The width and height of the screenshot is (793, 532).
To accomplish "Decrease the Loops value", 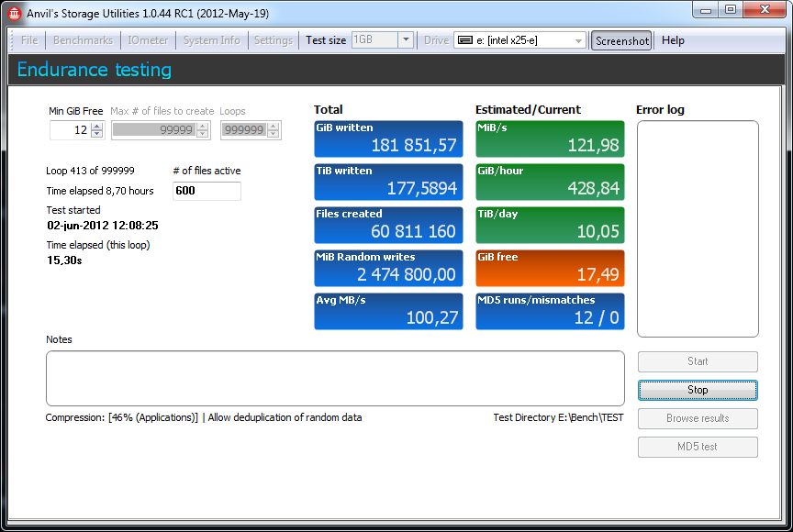I will coord(274,134).
